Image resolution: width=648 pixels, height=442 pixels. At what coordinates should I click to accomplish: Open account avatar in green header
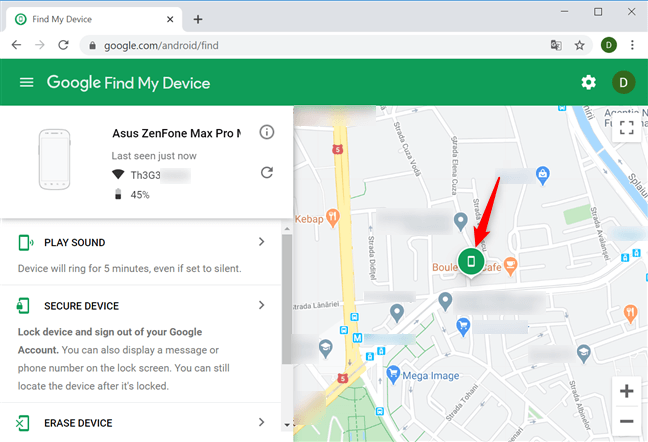(x=623, y=83)
